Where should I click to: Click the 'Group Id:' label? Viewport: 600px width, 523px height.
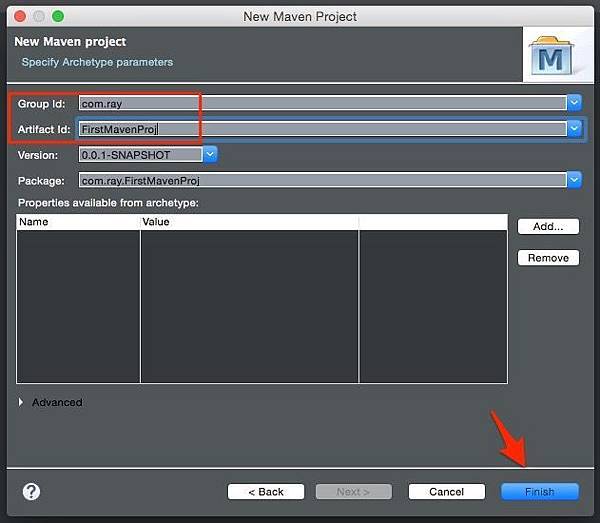(x=41, y=104)
